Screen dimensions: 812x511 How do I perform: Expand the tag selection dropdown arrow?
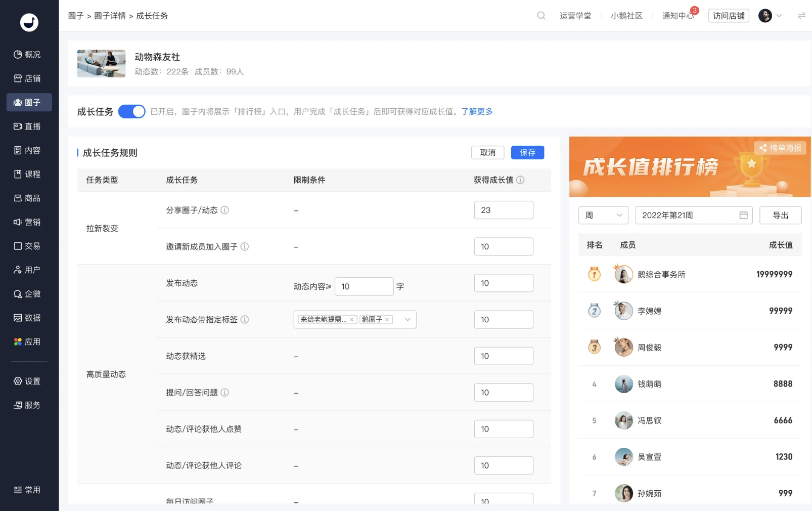pyautogui.click(x=408, y=320)
